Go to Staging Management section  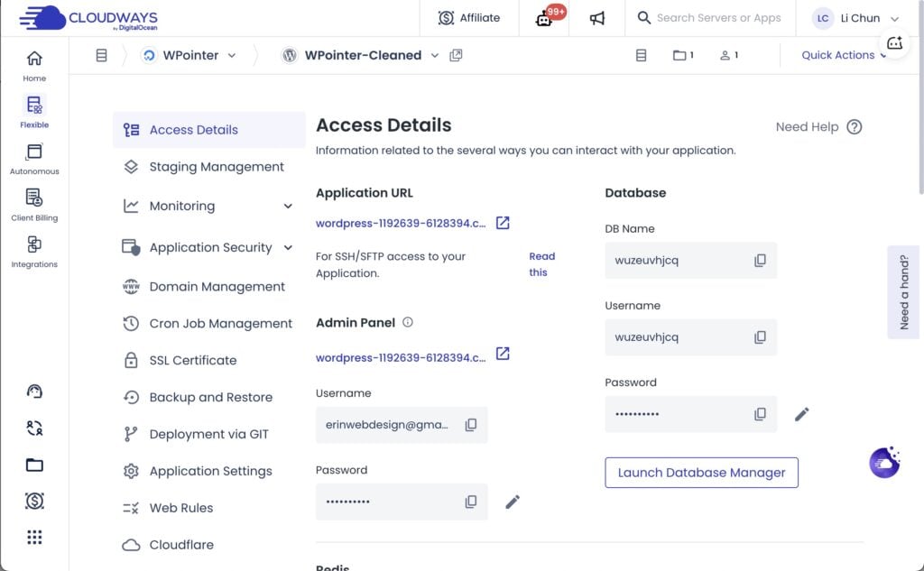click(216, 167)
